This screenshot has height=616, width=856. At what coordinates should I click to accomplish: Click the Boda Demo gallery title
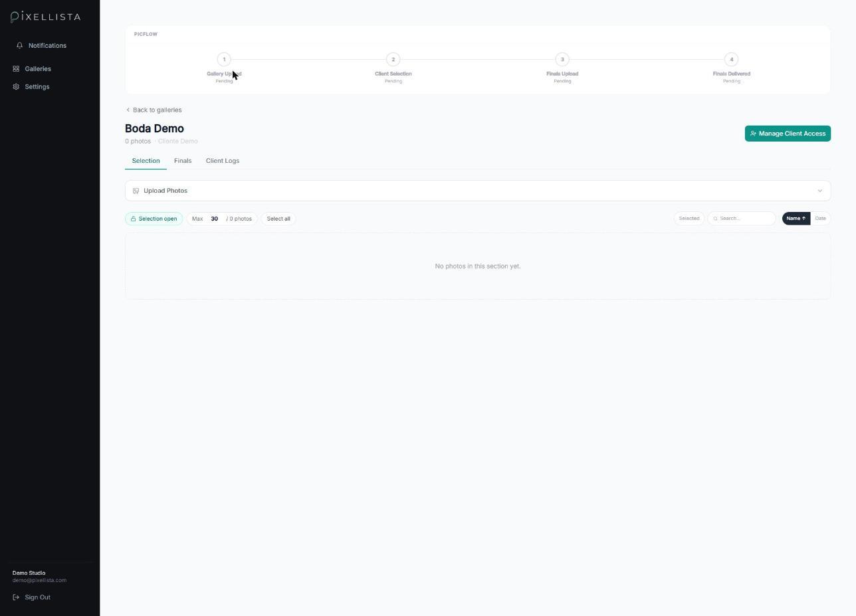154,129
